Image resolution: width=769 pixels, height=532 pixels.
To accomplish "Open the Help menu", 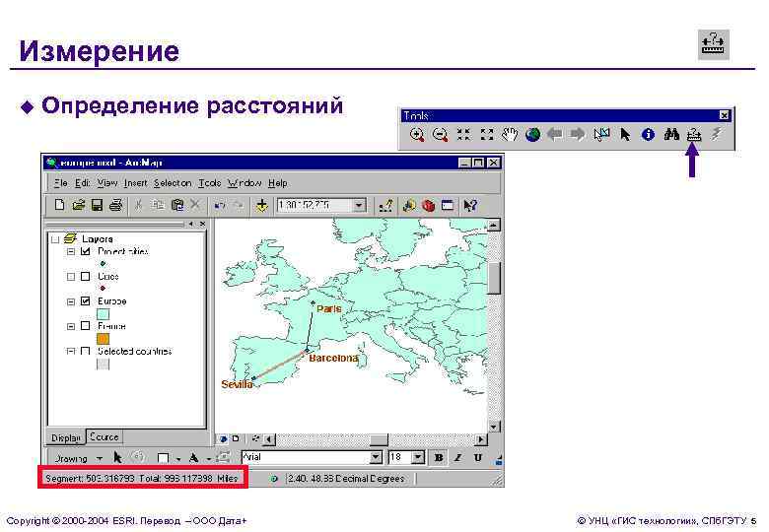I will coord(278,182).
